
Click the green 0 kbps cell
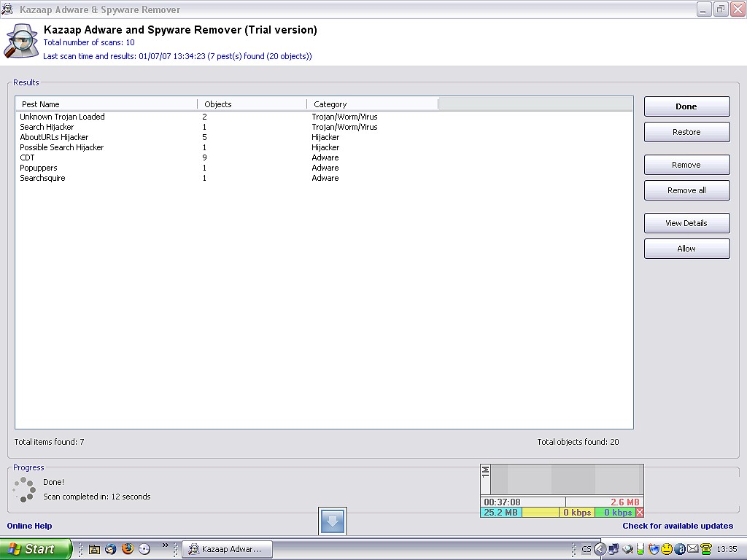click(x=615, y=513)
